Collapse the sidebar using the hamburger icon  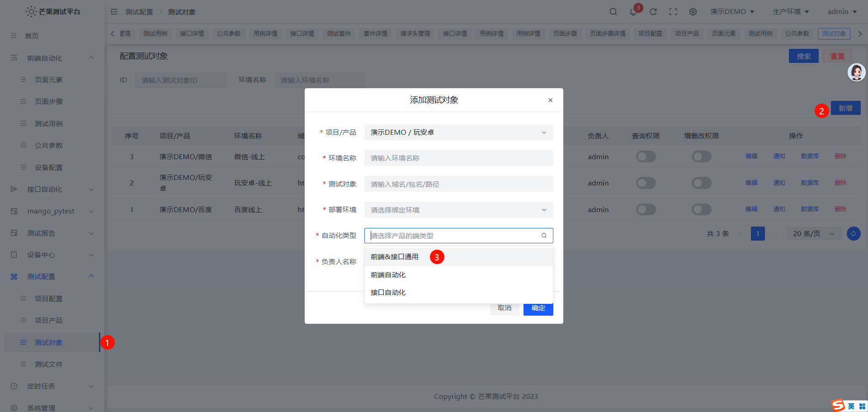coord(114,12)
